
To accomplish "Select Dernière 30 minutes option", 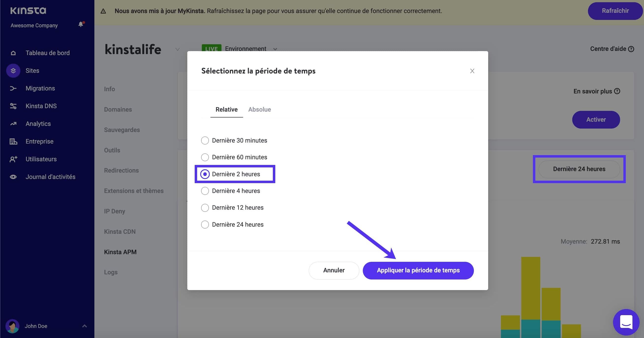I will (x=234, y=141).
